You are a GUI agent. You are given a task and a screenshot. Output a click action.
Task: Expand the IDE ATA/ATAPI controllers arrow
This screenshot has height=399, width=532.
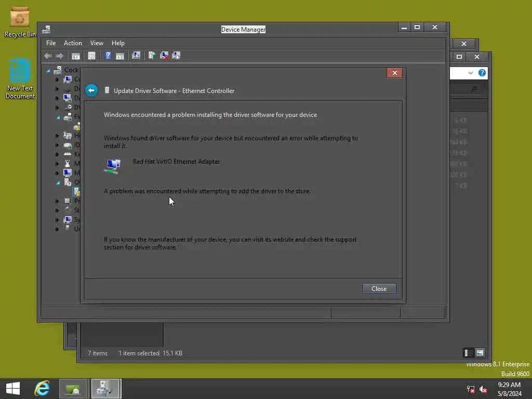(x=57, y=145)
